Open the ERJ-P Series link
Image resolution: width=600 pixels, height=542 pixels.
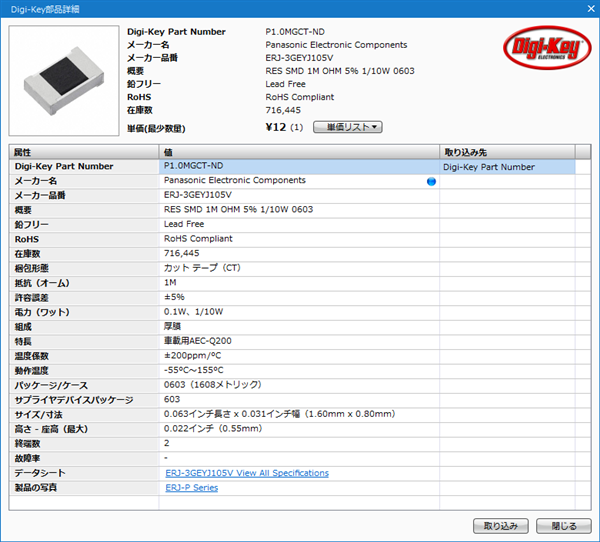coord(192,488)
